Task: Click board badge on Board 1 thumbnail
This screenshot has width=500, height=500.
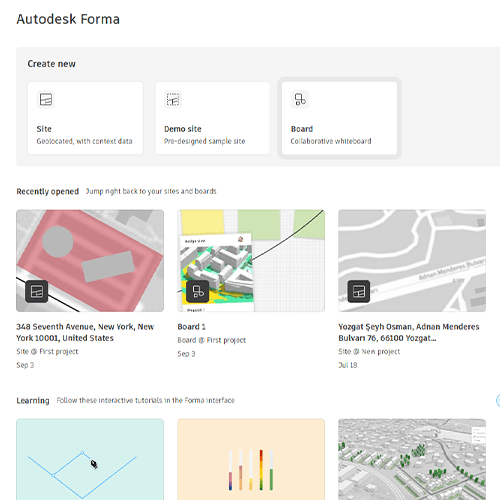Action: 198,291
